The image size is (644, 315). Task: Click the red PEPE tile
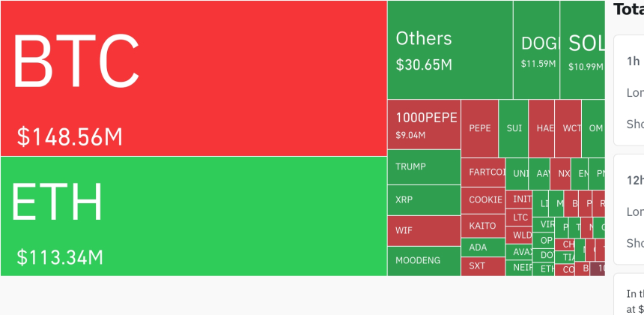480,128
